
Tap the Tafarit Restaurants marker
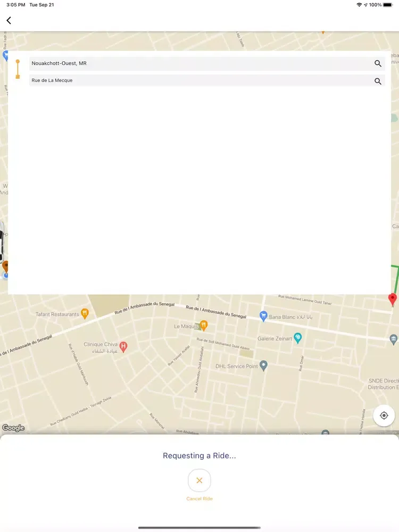85,314
